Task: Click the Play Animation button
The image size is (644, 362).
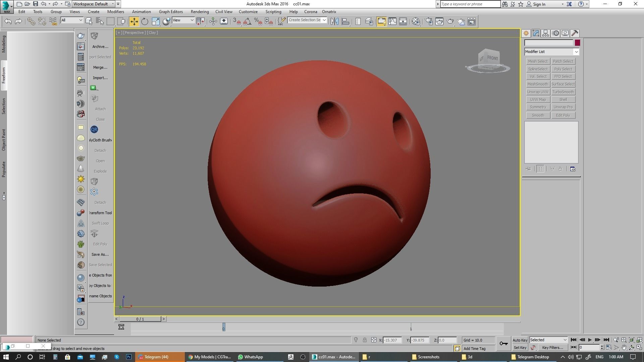Action: pos(590,340)
